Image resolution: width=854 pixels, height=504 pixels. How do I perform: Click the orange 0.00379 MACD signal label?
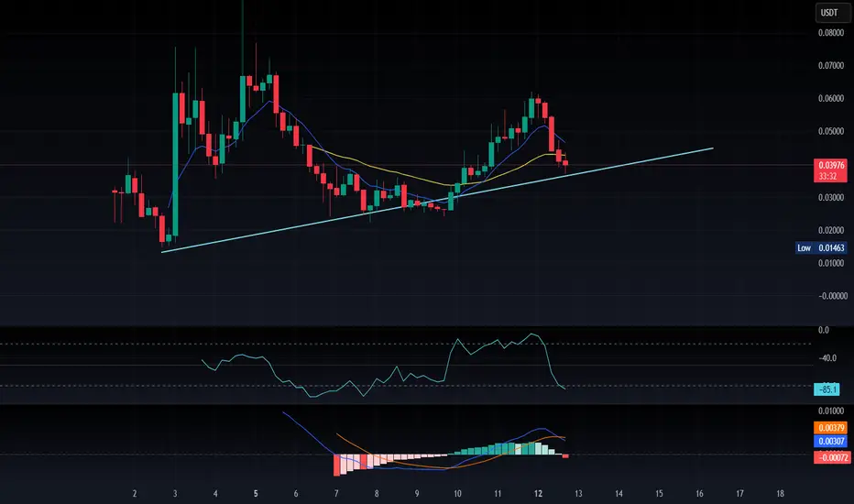830,428
